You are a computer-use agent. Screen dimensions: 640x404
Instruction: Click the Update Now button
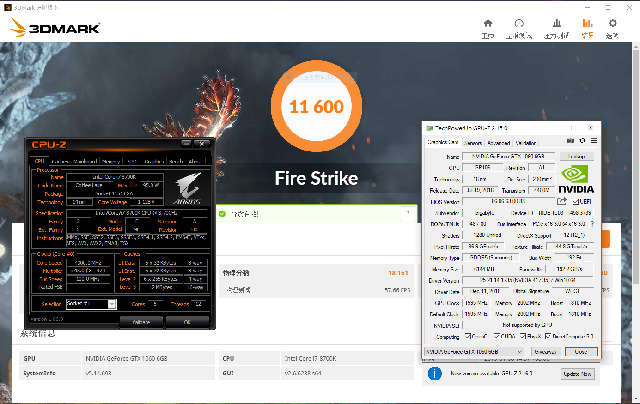577,374
